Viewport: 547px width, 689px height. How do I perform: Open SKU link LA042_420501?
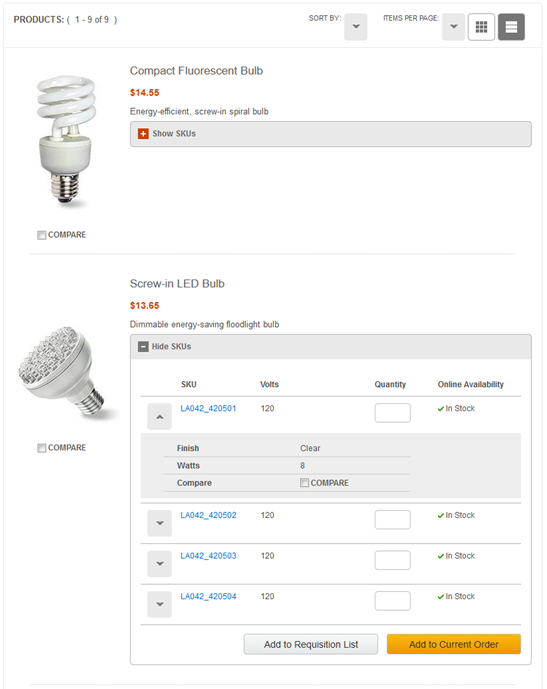[x=208, y=408]
